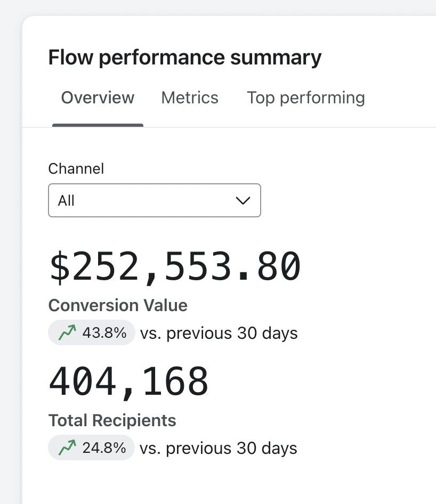436x504 pixels.
Task: Open the Channel dropdown set to All
Action: point(155,200)
